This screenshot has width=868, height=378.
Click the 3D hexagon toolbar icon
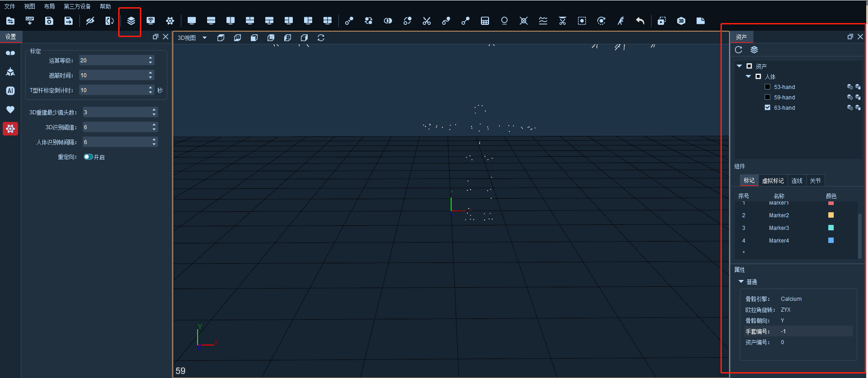point(681,21)
